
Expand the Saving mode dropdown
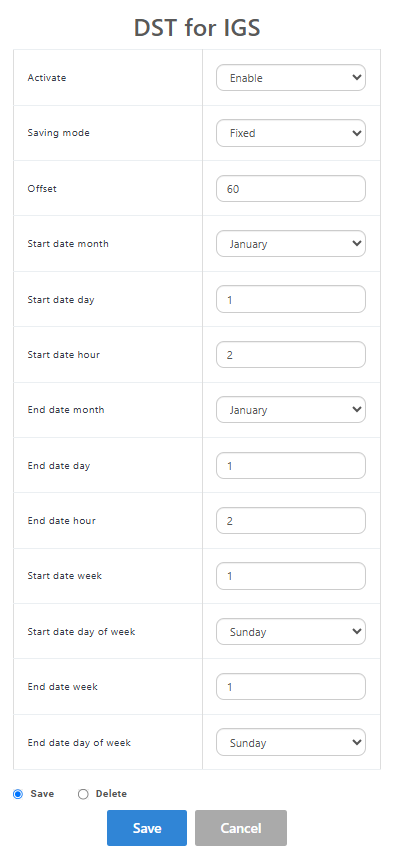pyautogui.click(x=291, y=133)
